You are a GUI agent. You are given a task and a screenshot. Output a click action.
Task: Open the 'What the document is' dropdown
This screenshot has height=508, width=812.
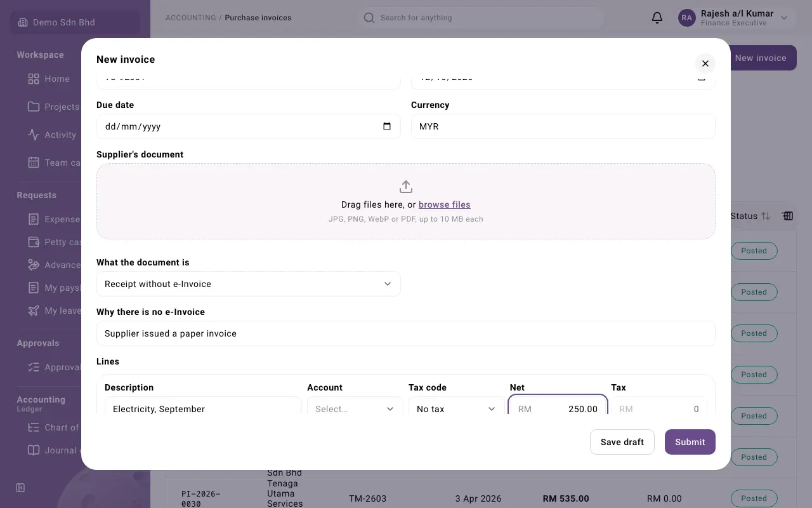(x=249, y=284)
